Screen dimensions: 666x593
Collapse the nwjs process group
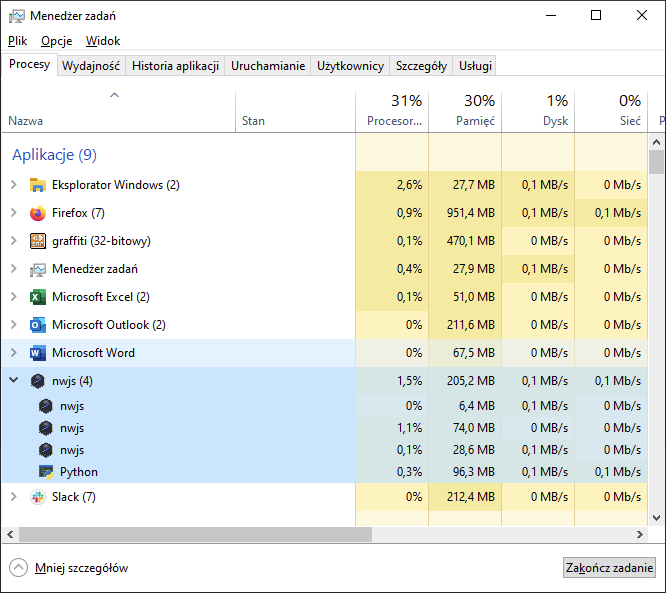pyautogui.click(x=13, y=381)
